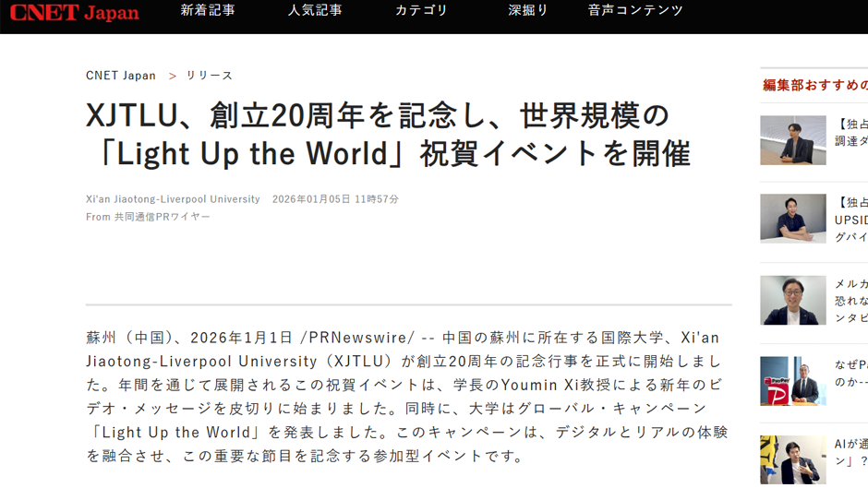Click Xi'an Jiaotong-Liverpool University author name
The width and height of the screenshot is (868, 488).
[173, 199]
